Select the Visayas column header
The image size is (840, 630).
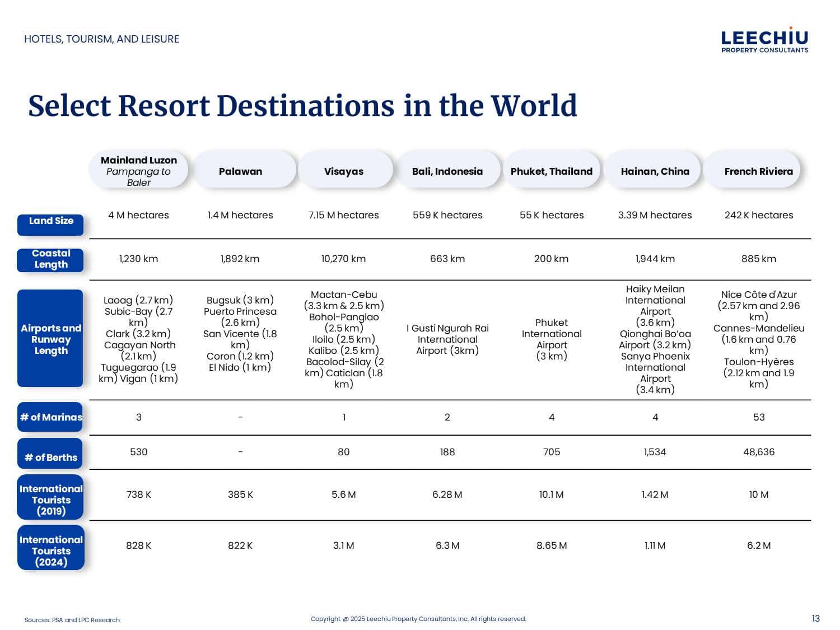click(344, 171)
